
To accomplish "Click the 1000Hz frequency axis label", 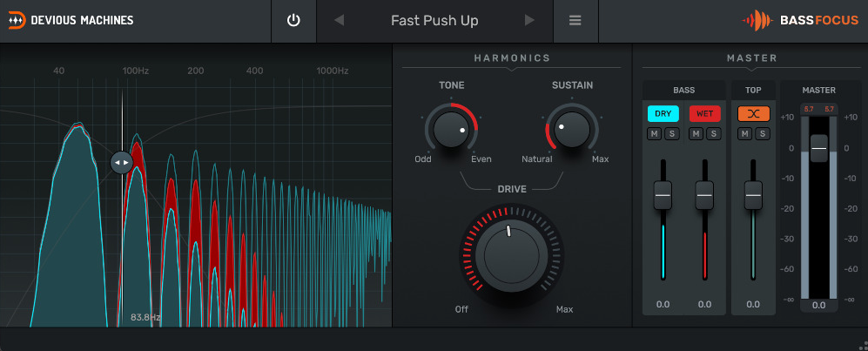I will 333,71.
